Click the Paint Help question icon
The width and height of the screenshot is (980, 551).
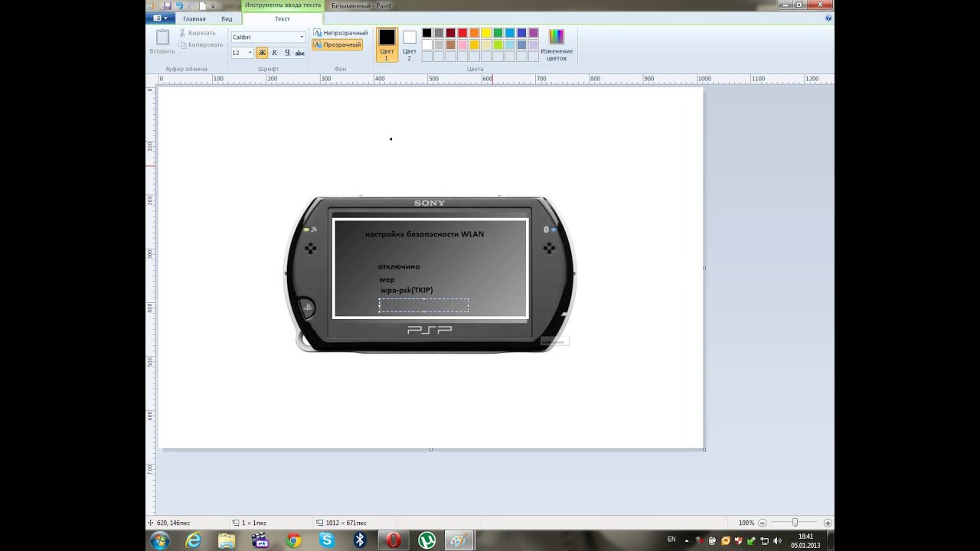(828, 18)
